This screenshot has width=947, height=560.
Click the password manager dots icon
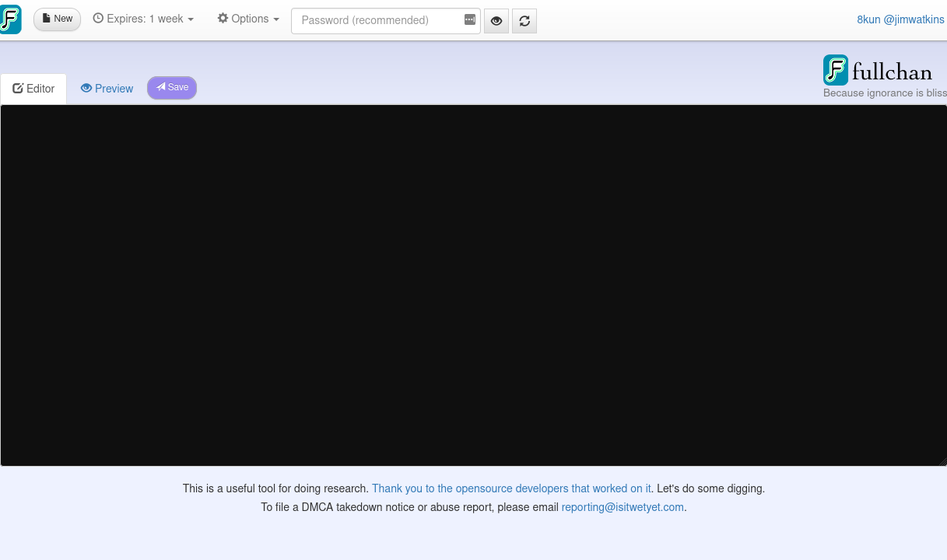pos(470,20)
